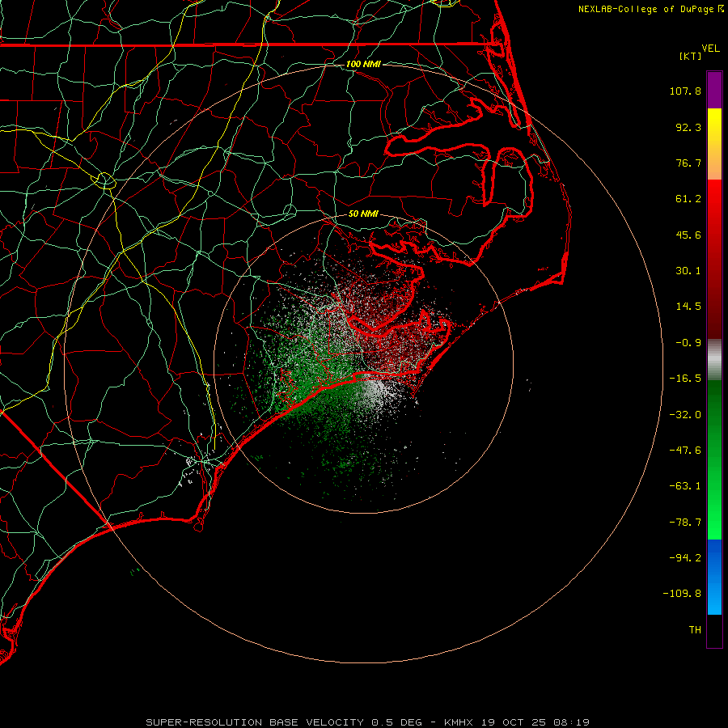Click the 92.3 legend value

pos(688,127)
